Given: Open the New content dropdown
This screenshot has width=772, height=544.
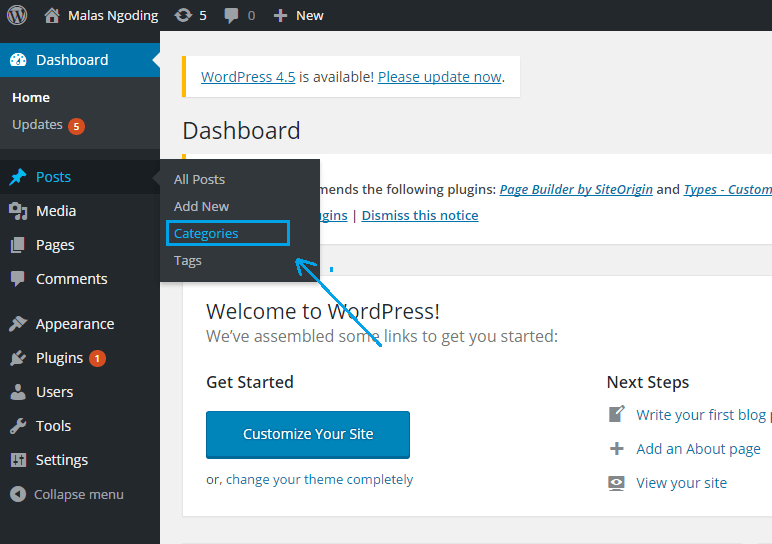Looking at the screenshot, I should pos(299,15).
